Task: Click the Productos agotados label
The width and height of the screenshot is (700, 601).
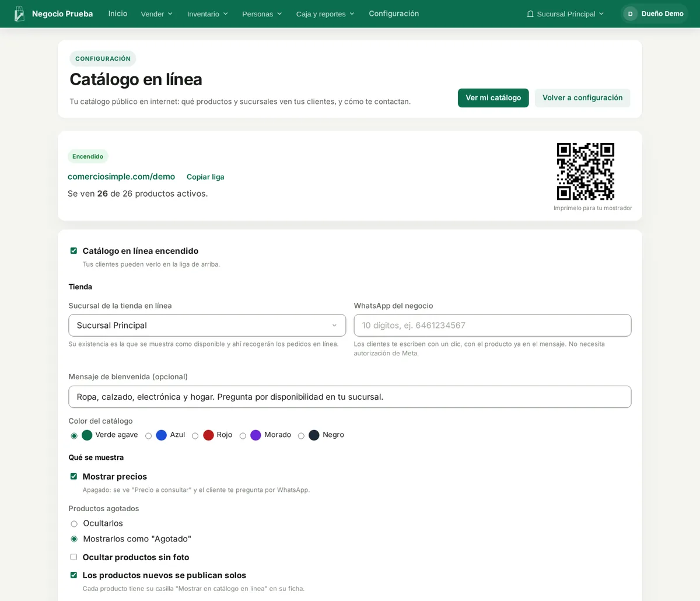Action: point(104,509)
